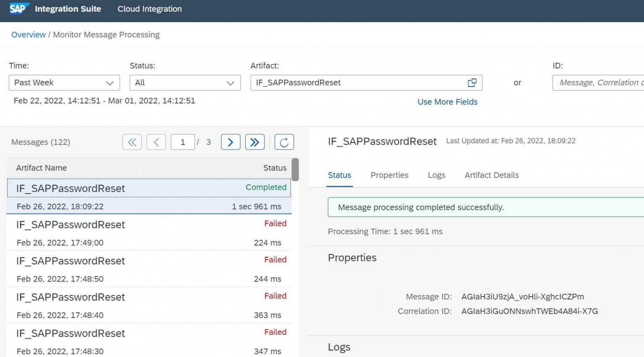Switch to the Properties tab
The width and height of the screenshot is (644, 357).
pyautogui.click(x=389, y=175)
